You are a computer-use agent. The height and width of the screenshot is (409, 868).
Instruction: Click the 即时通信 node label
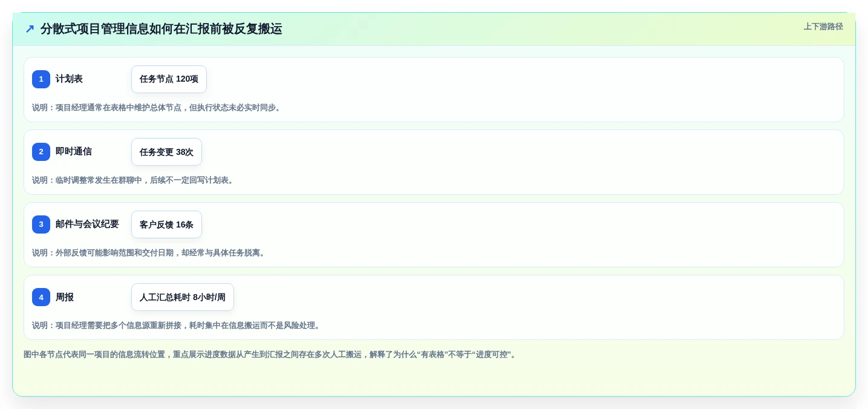coord(74,151)
